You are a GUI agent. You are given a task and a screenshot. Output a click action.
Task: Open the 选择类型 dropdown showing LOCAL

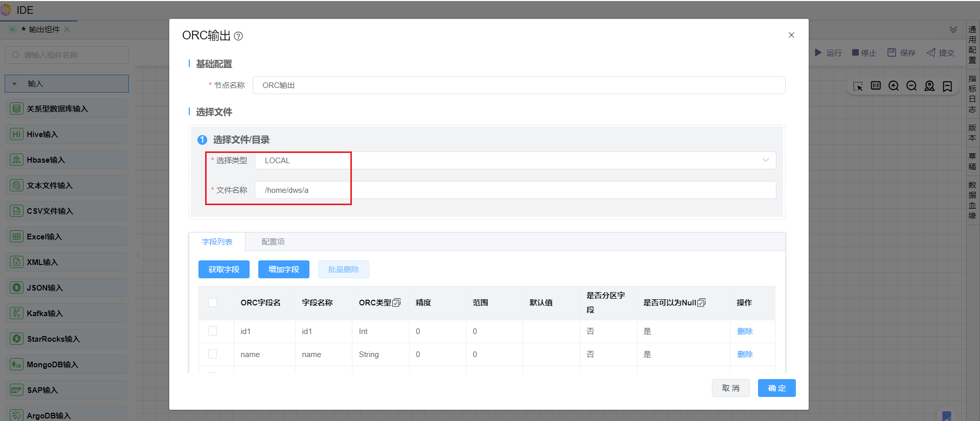(x=515, y=161)
